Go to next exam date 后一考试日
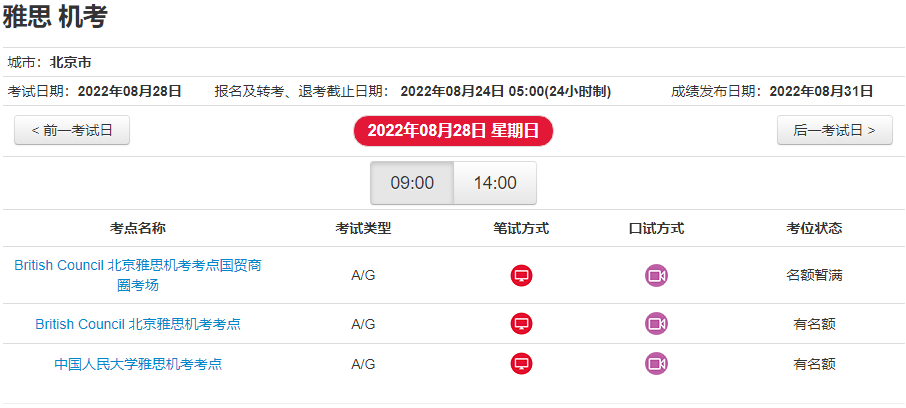The width and height of the screenshot is (906, 408). 834,130
